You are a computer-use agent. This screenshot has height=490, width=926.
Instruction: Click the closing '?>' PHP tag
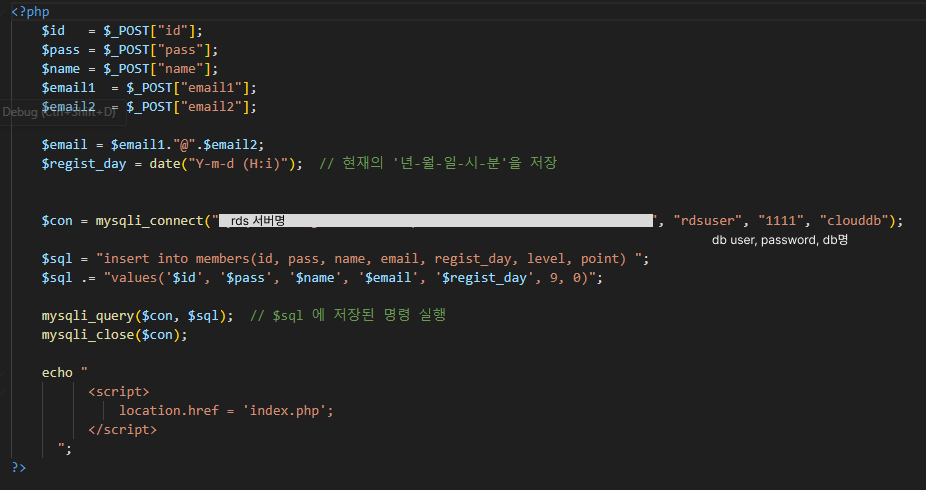click(19, 468)
